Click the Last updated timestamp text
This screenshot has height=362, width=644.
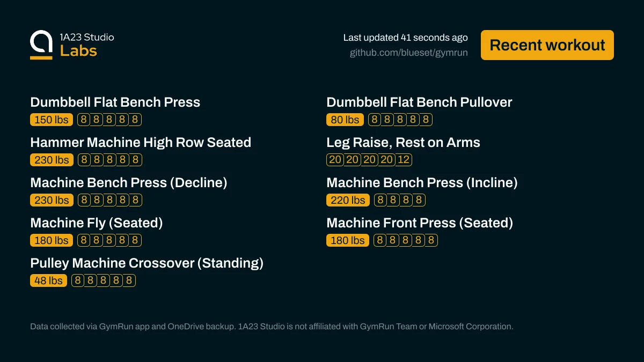pos(405,38)
